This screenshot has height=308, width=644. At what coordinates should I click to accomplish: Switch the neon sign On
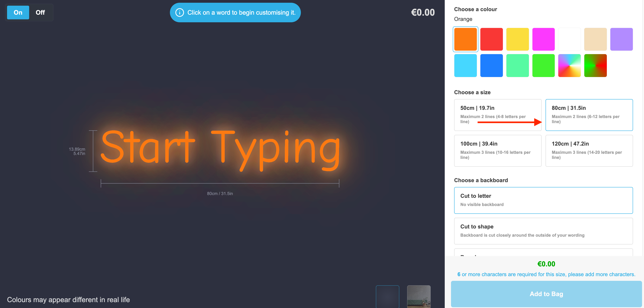(x=18, y=13)
